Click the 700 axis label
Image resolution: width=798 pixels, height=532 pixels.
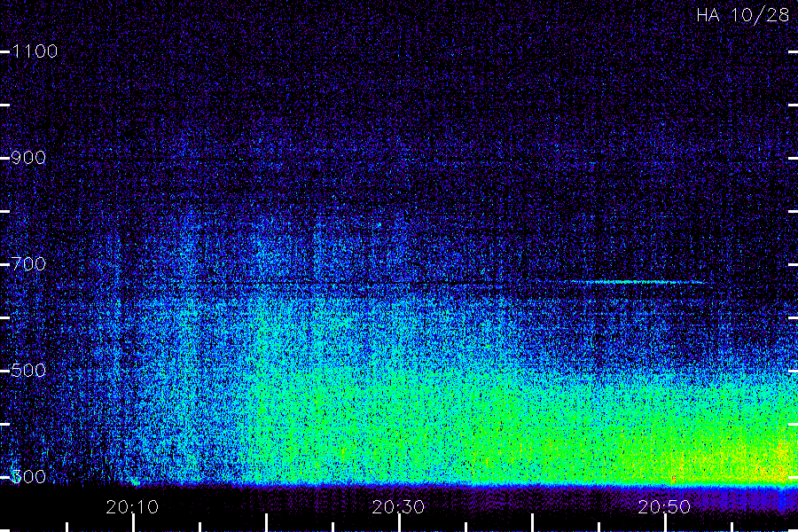click(28, 264)
